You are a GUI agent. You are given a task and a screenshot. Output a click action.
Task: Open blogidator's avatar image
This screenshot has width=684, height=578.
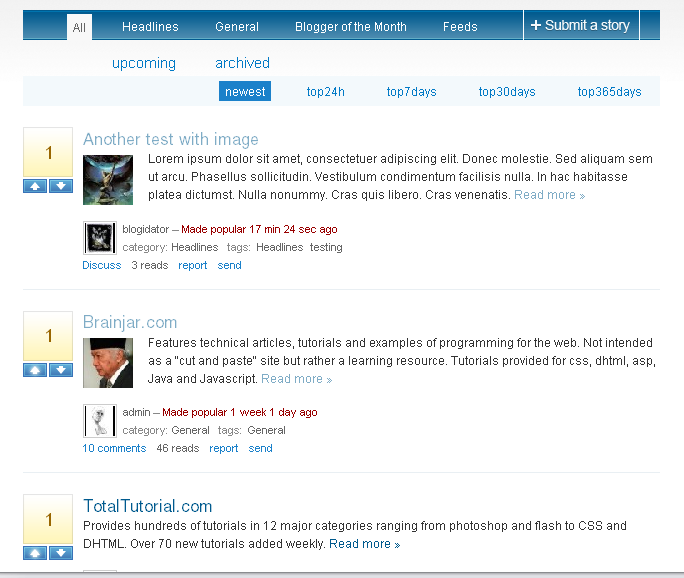(x=100, y=238)
